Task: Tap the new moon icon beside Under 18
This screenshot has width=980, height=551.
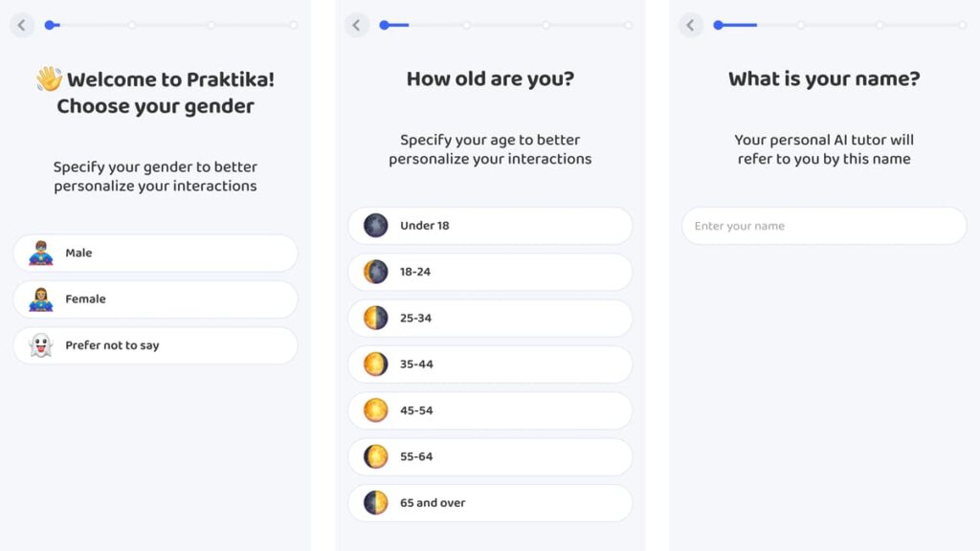Action: 376,226
